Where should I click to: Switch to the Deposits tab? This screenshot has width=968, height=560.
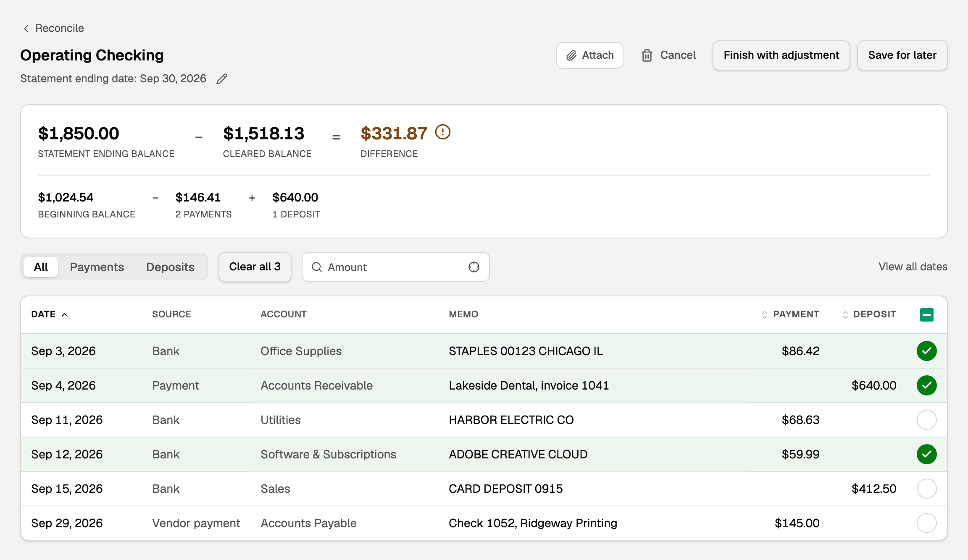click(x=170, y=267)
